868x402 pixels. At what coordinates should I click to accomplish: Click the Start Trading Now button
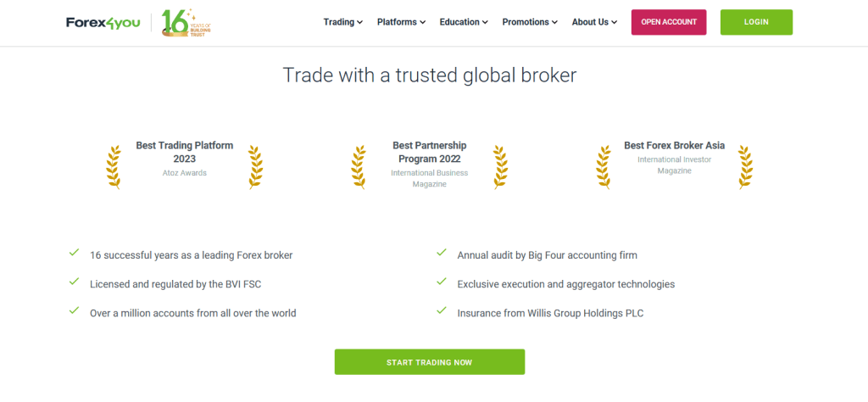pos(430,362)
